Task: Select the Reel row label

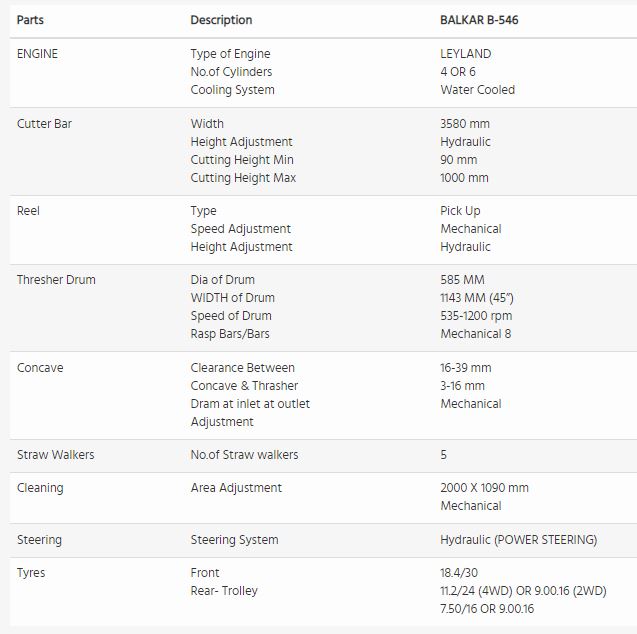Action: click(28, 211)
